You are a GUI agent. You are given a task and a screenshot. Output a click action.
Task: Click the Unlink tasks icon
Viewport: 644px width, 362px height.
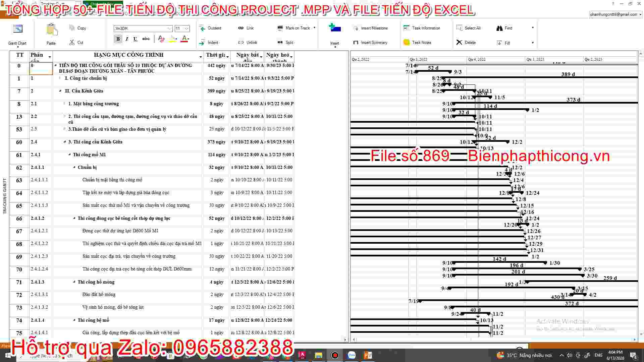coord(241,43)
